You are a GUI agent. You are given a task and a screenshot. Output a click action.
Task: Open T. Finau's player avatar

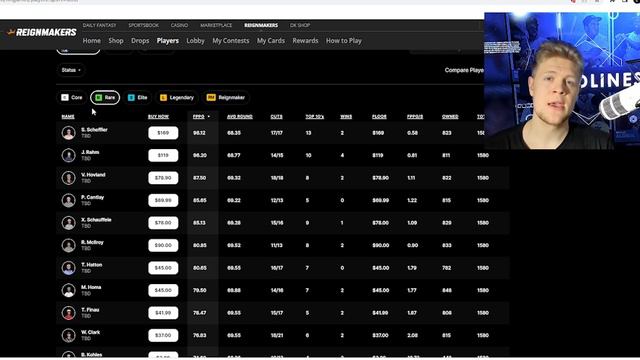69,313
